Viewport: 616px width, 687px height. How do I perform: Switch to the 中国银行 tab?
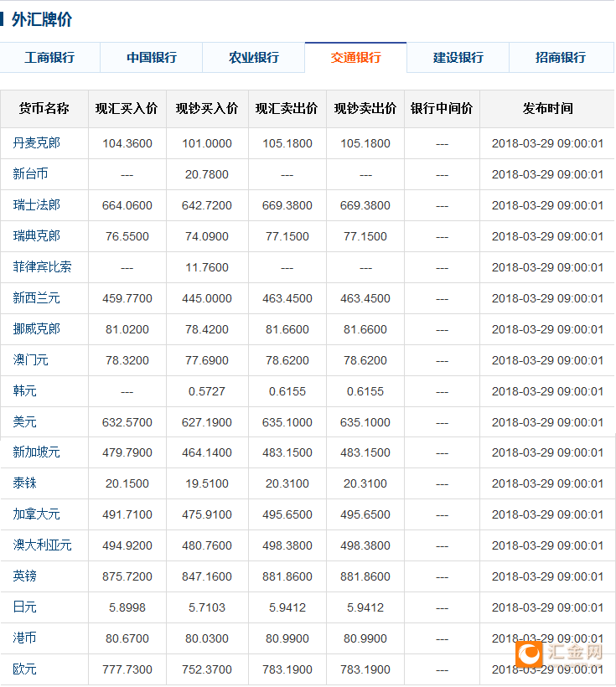(x=152, y=58)
